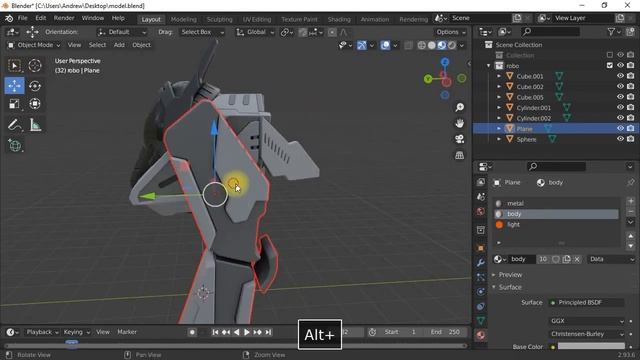Open the Object properties orange square tab

tap(481, 248)
